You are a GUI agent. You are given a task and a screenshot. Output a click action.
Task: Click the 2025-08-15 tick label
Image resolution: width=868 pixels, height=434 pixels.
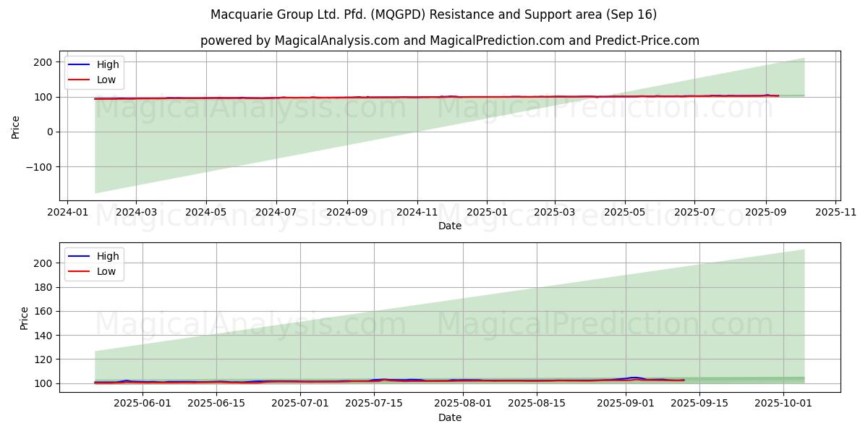(537, 404)
